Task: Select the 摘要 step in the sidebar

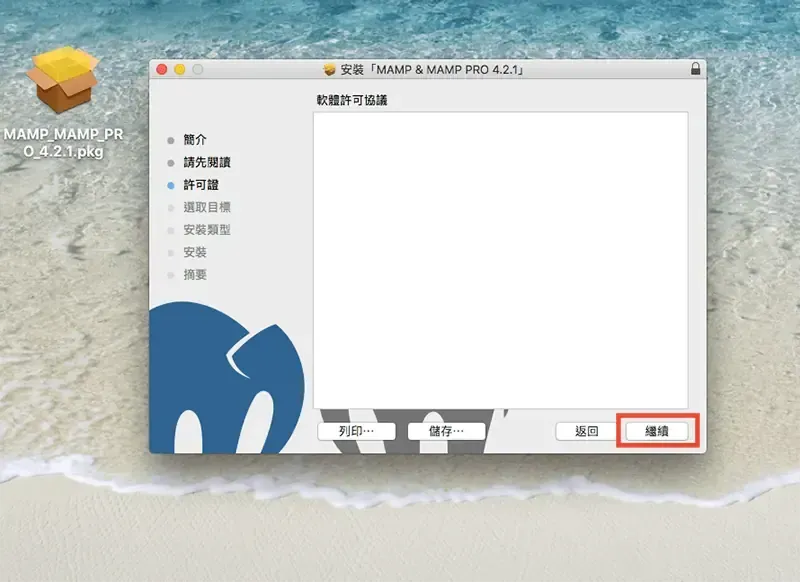Action: click(195, 274)
